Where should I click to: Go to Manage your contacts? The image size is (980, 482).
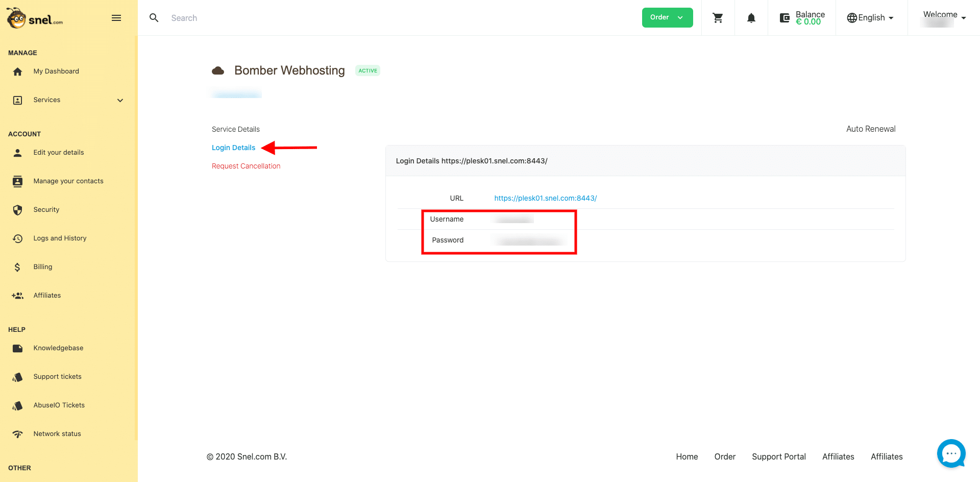point(68,181)
